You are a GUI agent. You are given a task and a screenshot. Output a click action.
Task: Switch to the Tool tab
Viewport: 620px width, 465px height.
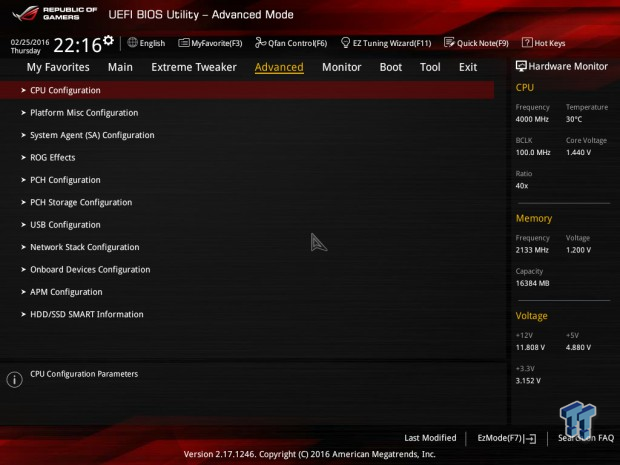430,67
